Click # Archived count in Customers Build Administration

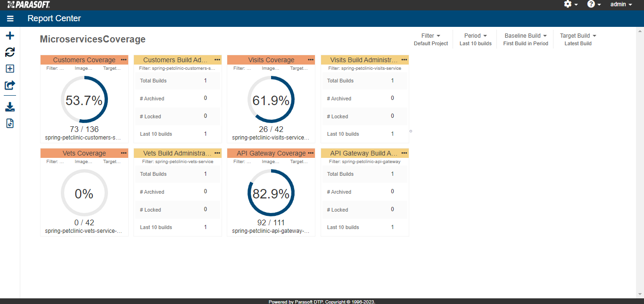point(206,98)
